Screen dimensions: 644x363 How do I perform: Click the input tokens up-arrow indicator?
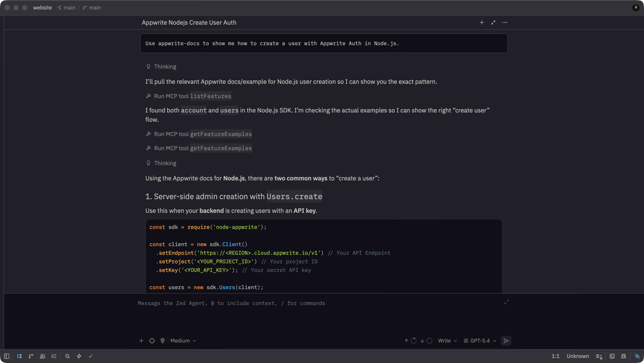coord(410,341)
